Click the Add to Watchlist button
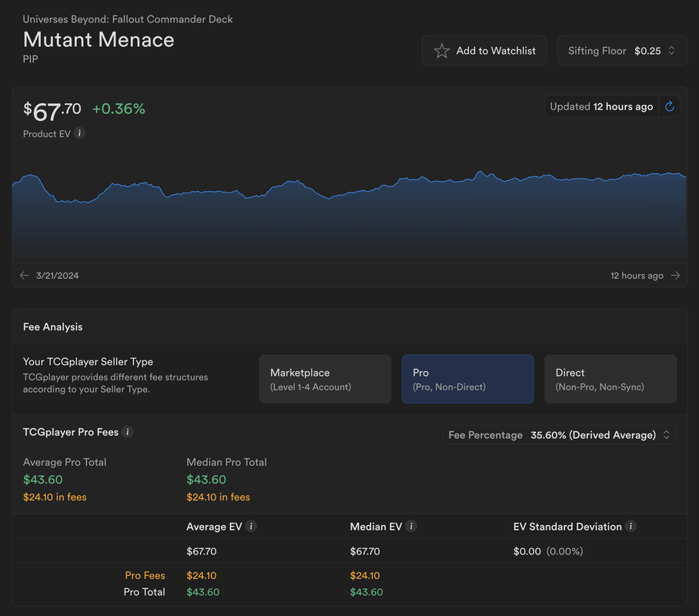The height and width of the screenshot is (616, 699). [x=484, y=51]
